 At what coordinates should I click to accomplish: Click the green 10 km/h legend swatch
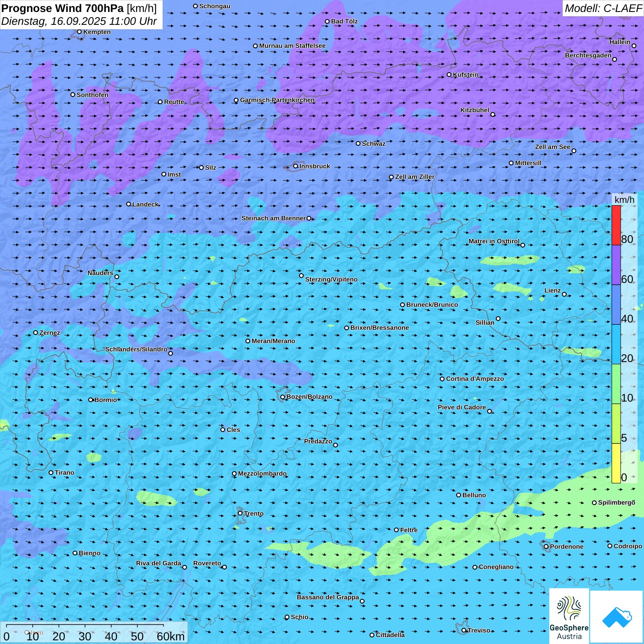(x=616, y=384)
